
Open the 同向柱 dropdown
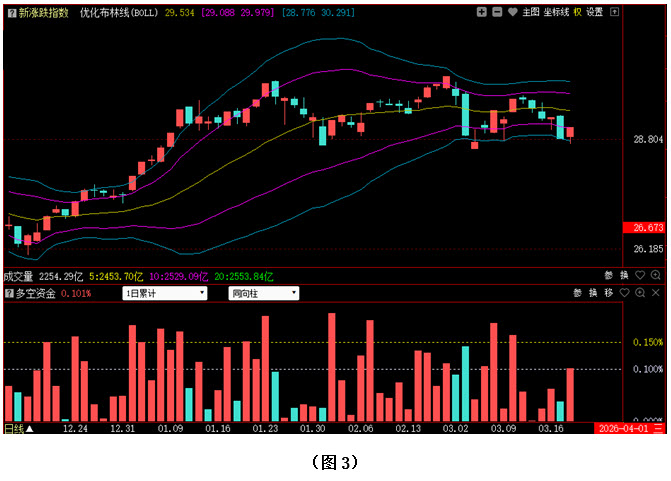264,294
